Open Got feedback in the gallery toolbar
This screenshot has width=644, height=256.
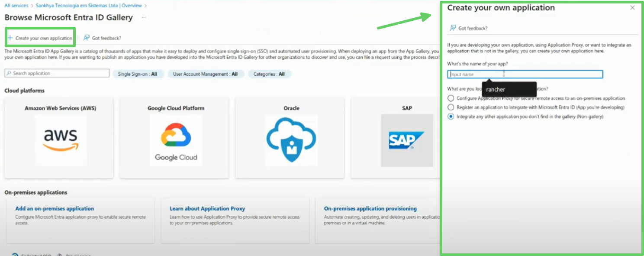[x=102, y=38]
